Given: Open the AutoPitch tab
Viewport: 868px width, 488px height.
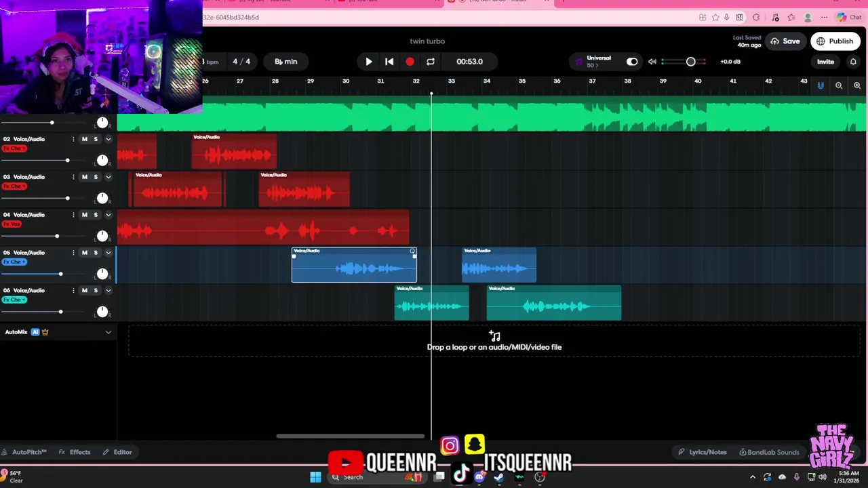Looking at the screenshot, I should (24, 452).
